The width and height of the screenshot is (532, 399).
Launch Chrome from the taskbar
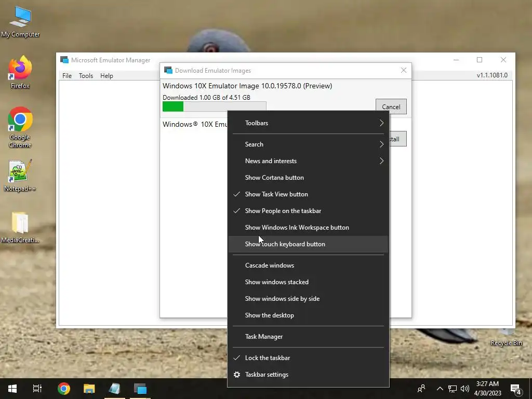tap(64, 389)
